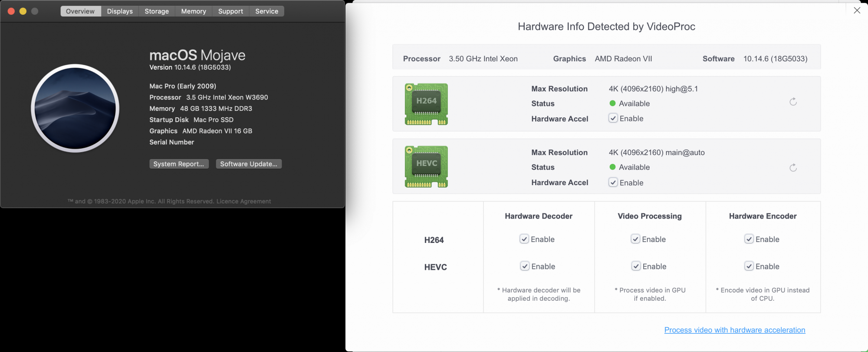Click the 'HEVC' row label in table
The width and height of the screenshot is (868, 352).
[435, 267]
